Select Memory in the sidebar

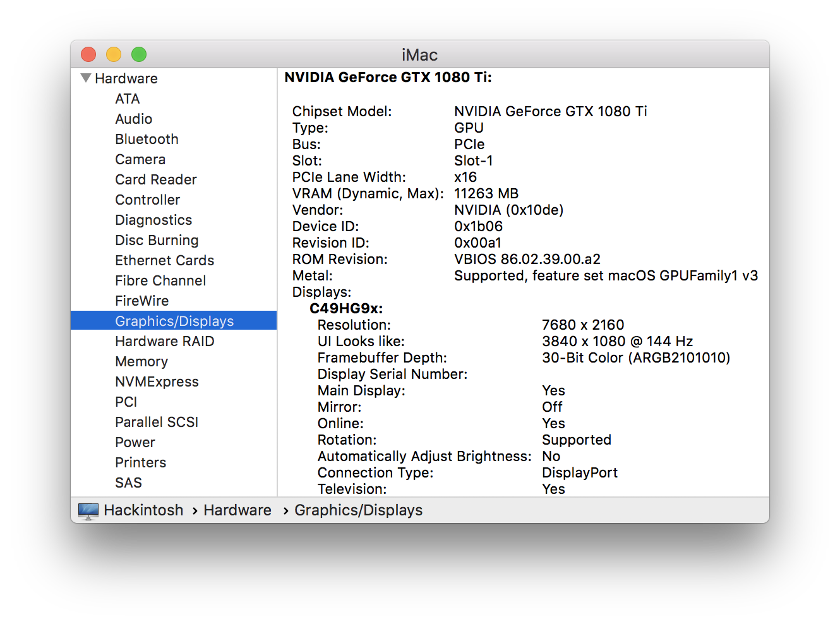[141, 361]
